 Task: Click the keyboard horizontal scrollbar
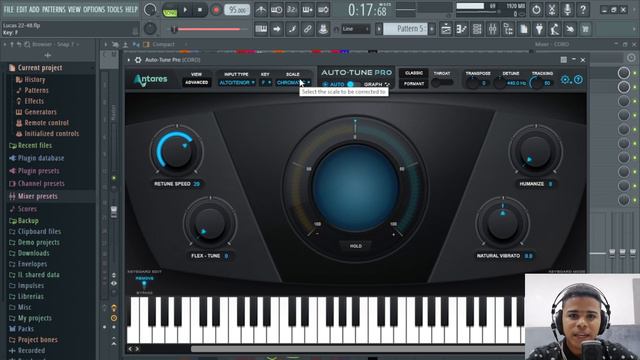(x=358, y=349)
